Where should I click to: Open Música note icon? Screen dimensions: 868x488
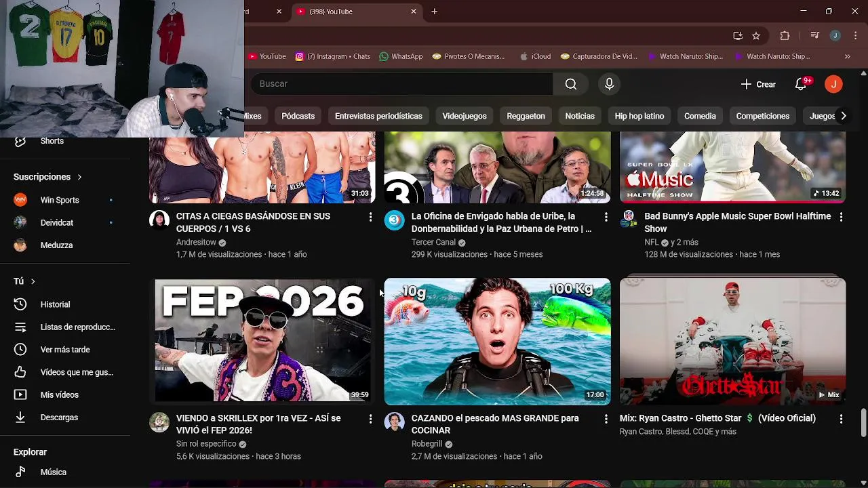click(20, 472)
